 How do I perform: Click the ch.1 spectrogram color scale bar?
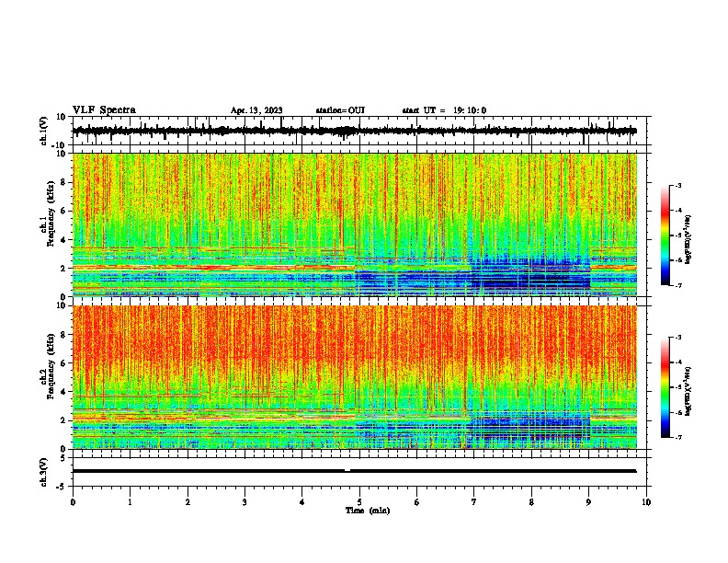coord(665,236)
